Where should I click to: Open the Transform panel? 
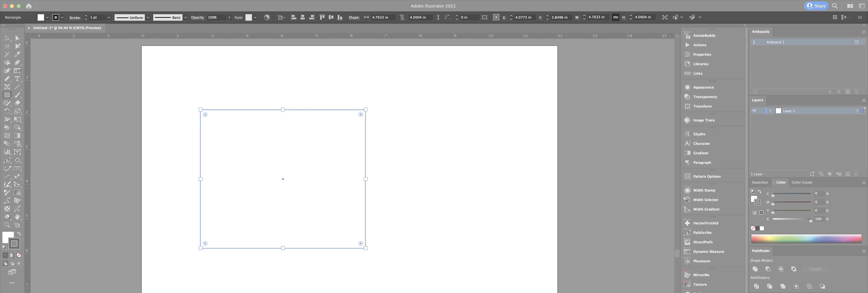tap(702, 106)
